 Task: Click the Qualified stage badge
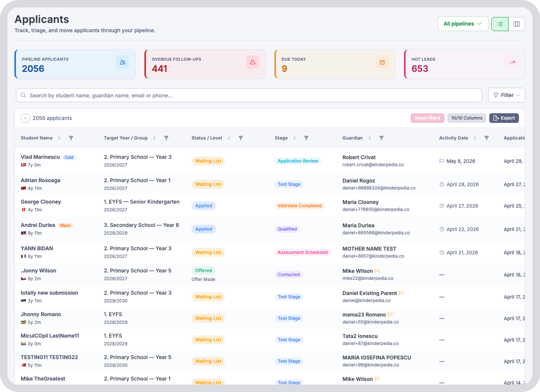point(287,229)
